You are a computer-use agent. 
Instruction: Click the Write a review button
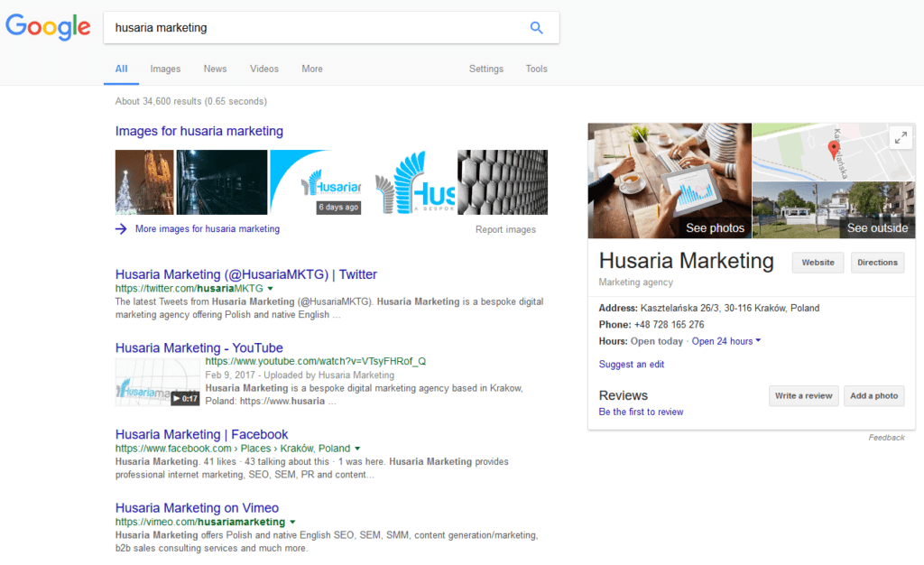tap(804, 396)
